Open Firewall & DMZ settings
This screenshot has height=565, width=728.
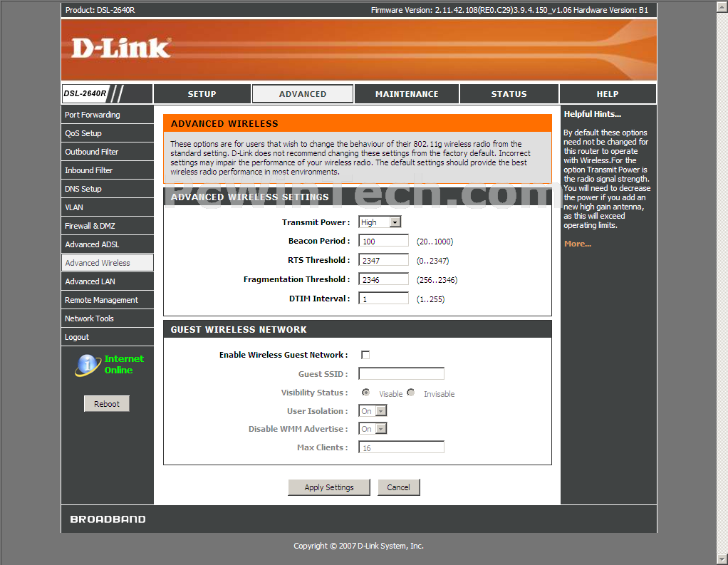pos(108,226)
